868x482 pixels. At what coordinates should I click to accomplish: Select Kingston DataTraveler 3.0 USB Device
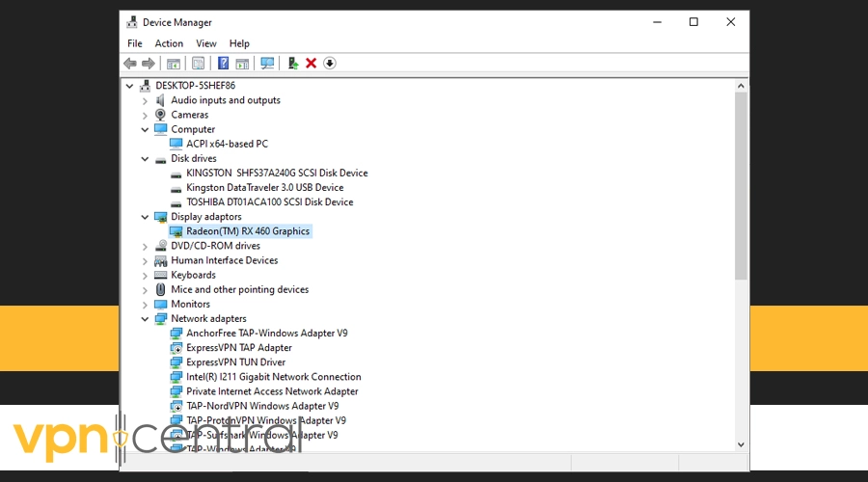[264, 188]
